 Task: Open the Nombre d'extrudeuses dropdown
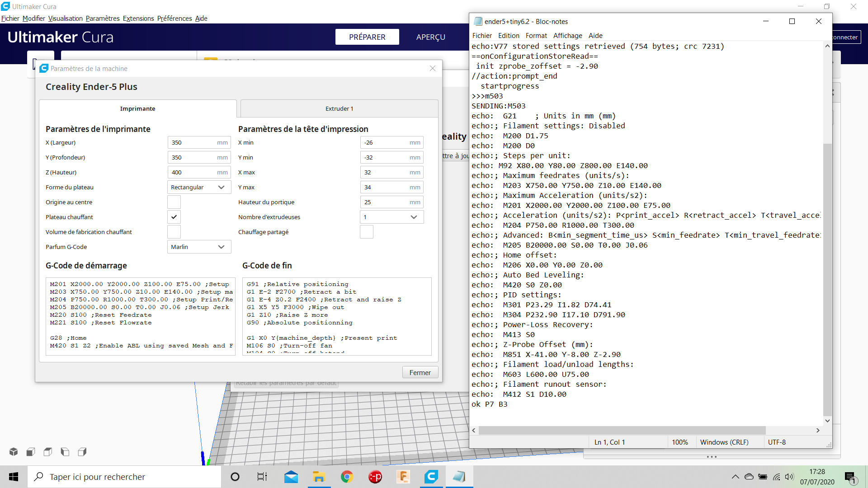point(392,217)
